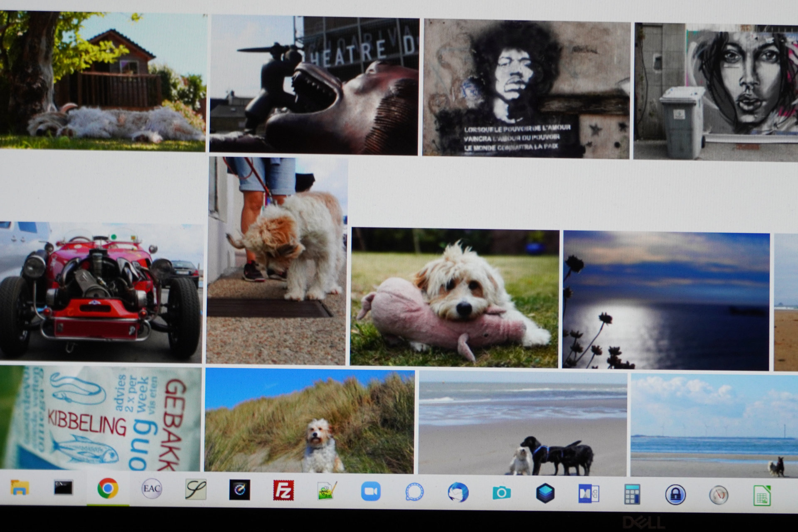Open the Jimi Hendrix graffiti photo

(526, 89)
